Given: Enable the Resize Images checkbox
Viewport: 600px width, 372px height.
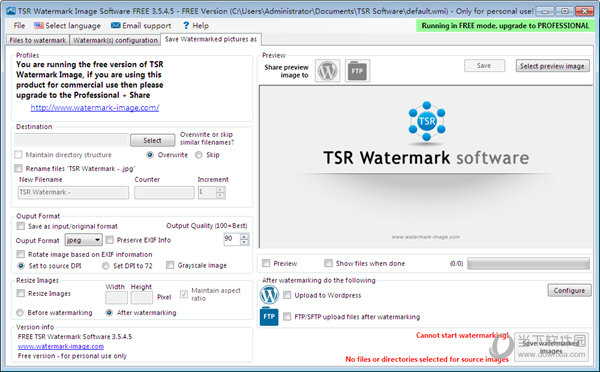Looking at the screenshot, I should (x=21, y=294).
